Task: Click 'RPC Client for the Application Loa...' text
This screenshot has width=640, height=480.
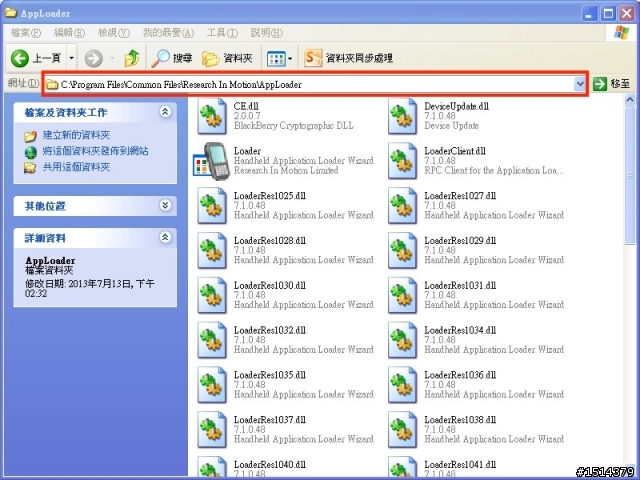Action: (494, 171)
